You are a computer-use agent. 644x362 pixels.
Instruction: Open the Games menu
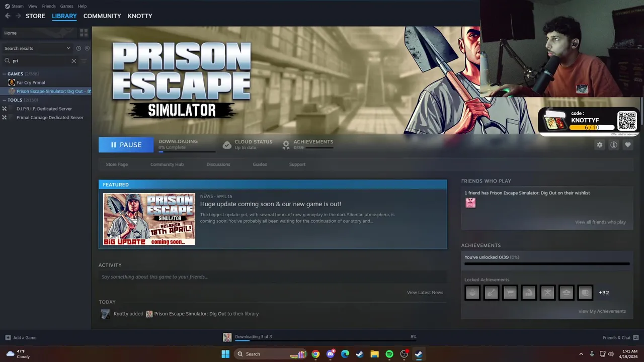[66, 6]
